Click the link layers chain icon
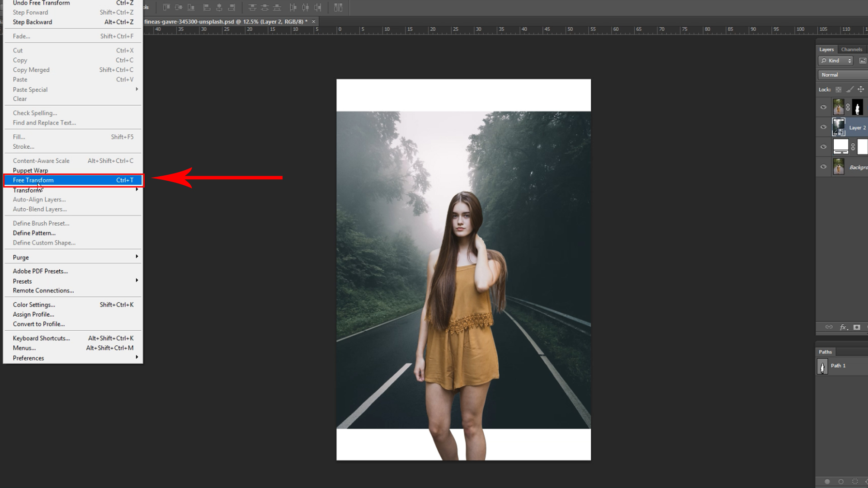The image size is (868, 488). click(829, 327)
